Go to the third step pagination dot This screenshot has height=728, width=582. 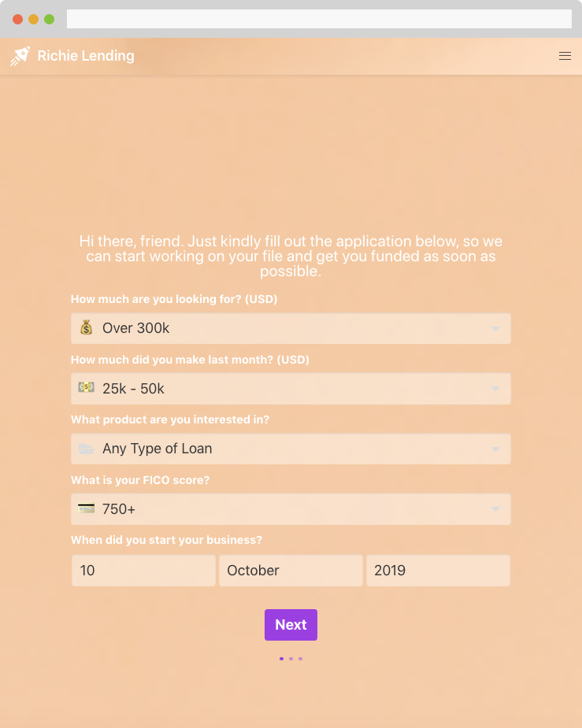coord(300,659)
